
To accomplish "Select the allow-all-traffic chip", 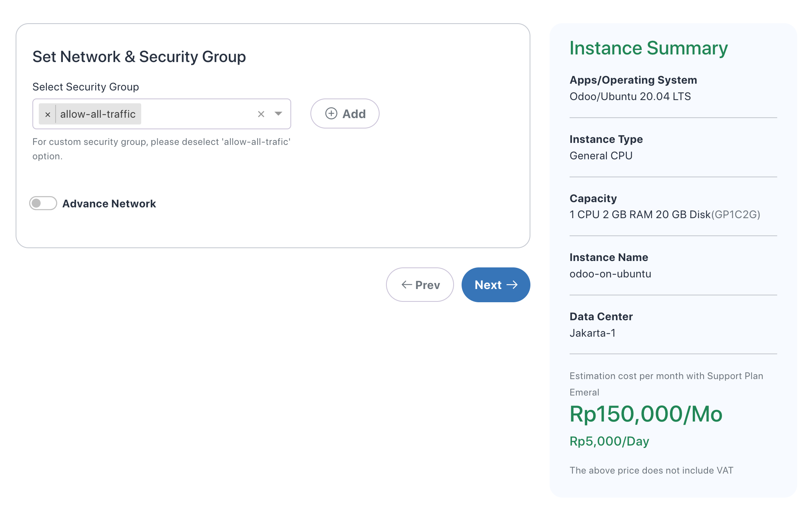I will (x=98, y=114).
